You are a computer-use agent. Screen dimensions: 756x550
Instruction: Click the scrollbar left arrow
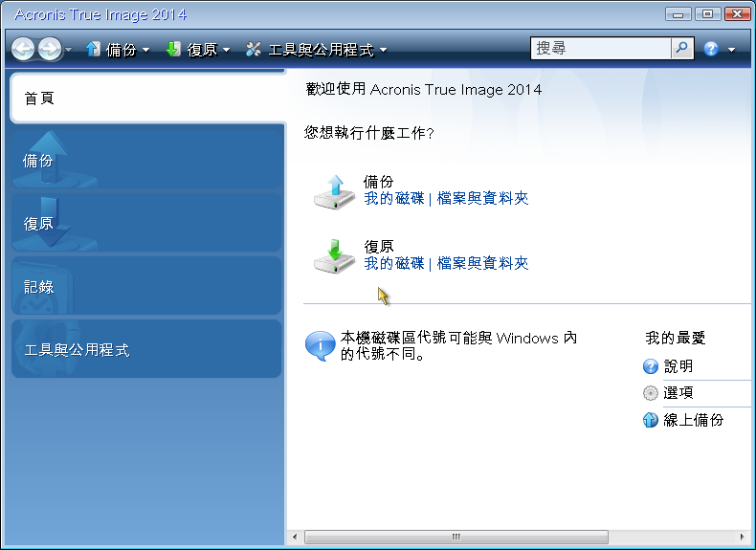tap(295, 537)
